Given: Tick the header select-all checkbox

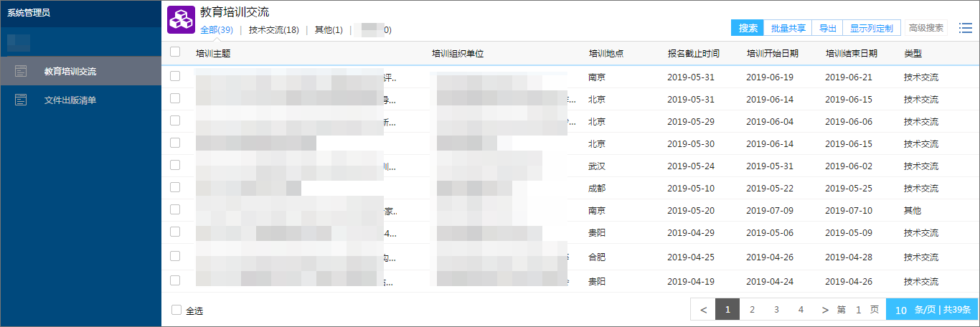Looking at the screenshot, I should (175, 52).
